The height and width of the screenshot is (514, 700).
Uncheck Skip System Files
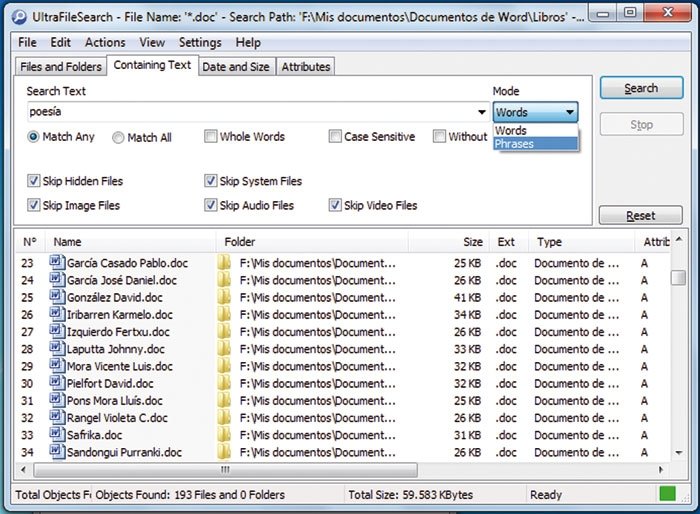point(210,181)
